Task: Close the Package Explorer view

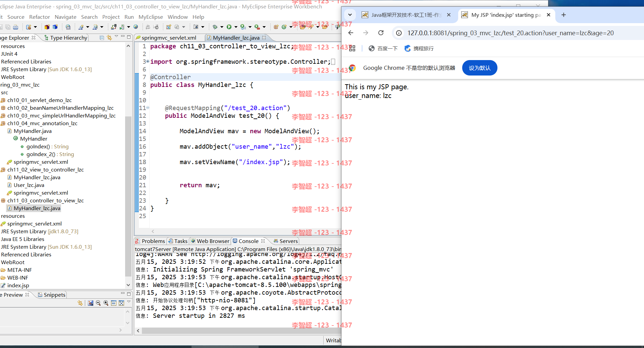Action: point(34,38)
